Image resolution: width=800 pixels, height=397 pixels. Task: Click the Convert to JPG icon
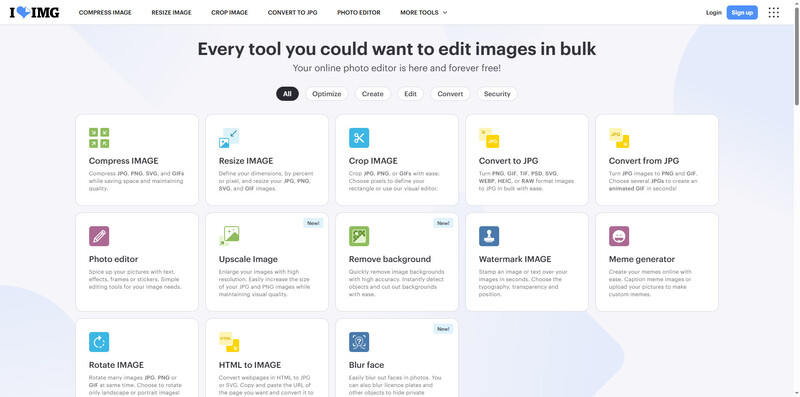(x=489, y=138)
